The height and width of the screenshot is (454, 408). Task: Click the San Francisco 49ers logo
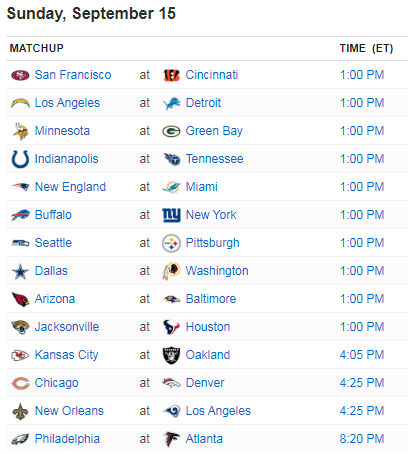click(20, 75)
